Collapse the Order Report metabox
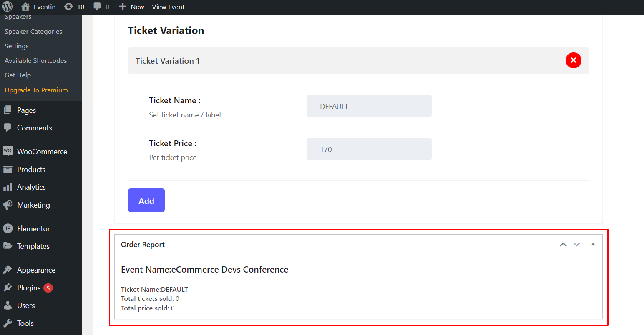644x335 pixels. (x=593, y=244)
